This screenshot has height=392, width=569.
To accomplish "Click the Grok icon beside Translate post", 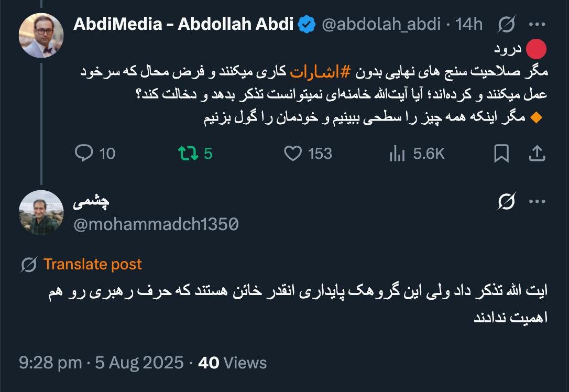I will (28, 265).
